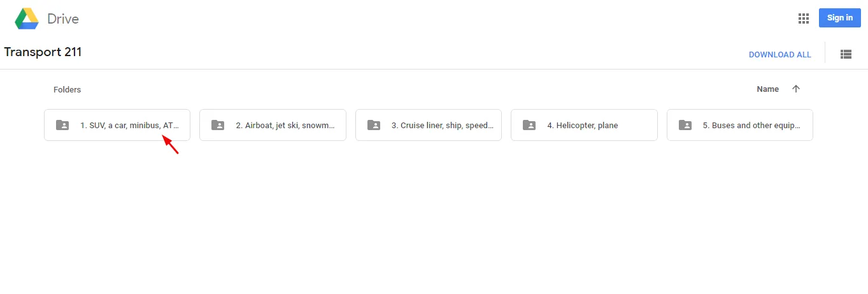The image size is (868, 294).
Task: Click the DOWNLOAD ALL link
Action: click(779, 55)
